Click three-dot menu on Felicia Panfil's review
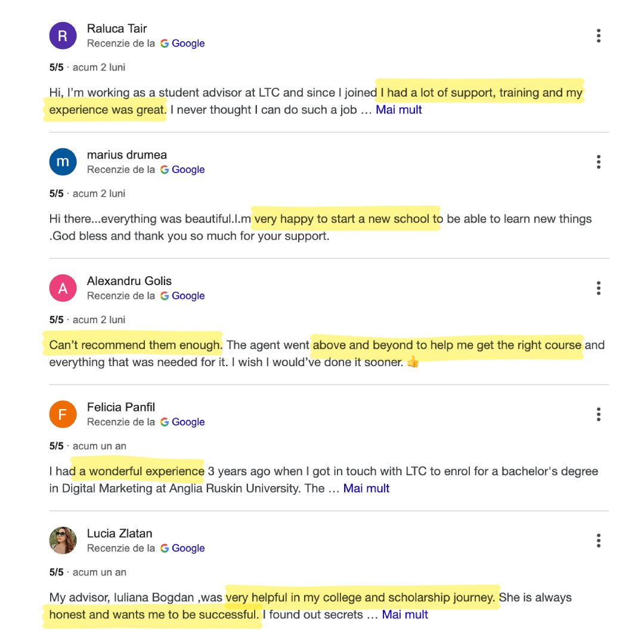Viewport: 644px width, 644px height. point(599,414)
